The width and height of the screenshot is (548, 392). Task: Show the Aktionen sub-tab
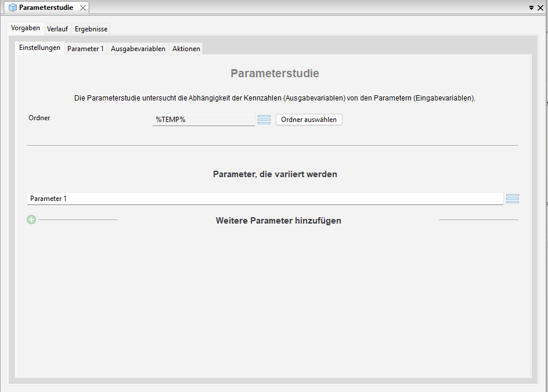(186, 49)
